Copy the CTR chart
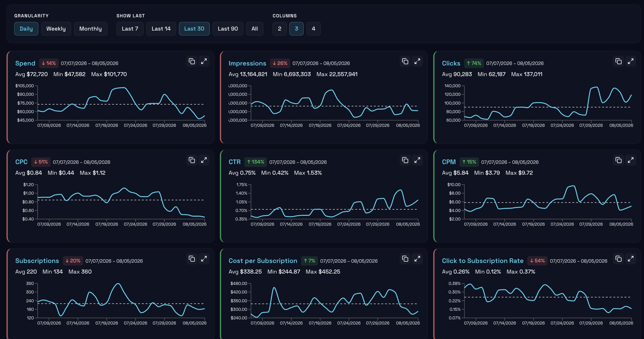Viewport: 644px width, 339px height. (x=405, y=160)
